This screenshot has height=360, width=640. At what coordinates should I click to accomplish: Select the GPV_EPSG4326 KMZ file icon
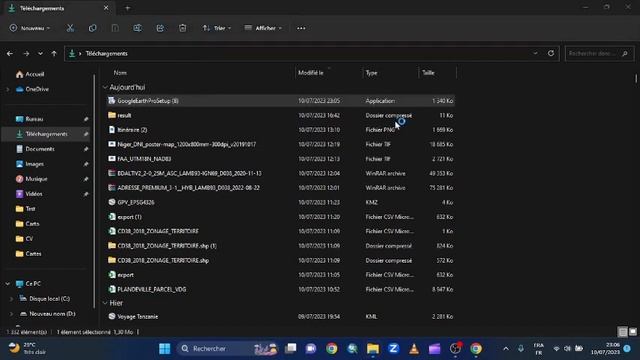click(112, 202)
